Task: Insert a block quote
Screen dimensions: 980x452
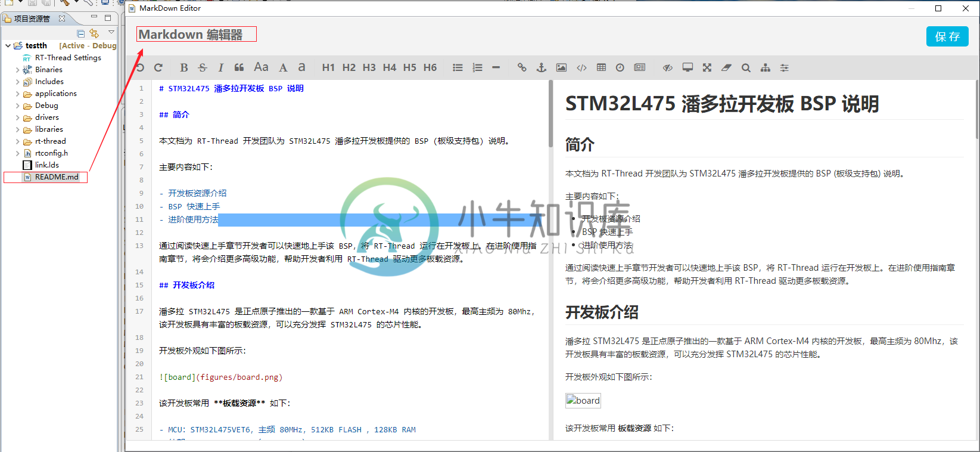Action: coord(239,67)
